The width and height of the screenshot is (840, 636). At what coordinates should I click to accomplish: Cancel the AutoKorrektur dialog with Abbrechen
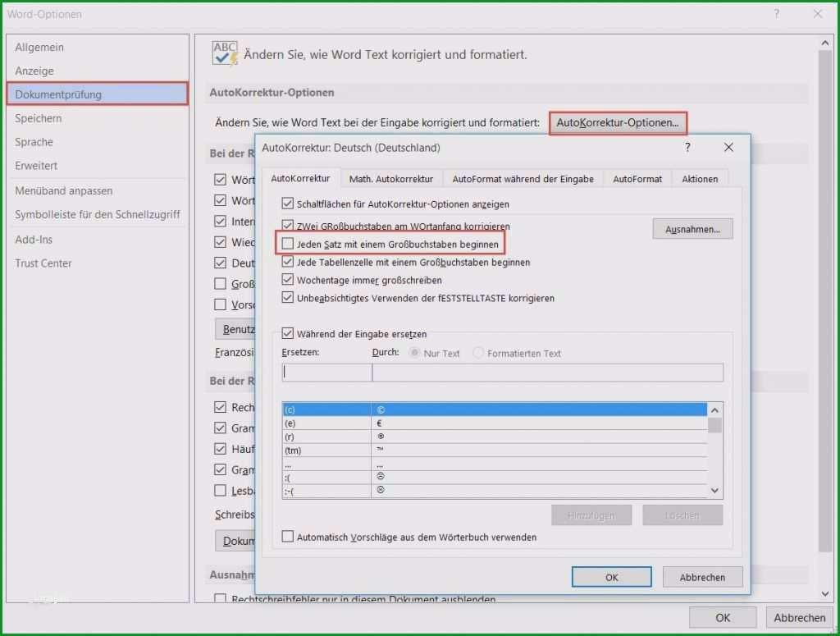click(702, 577)
